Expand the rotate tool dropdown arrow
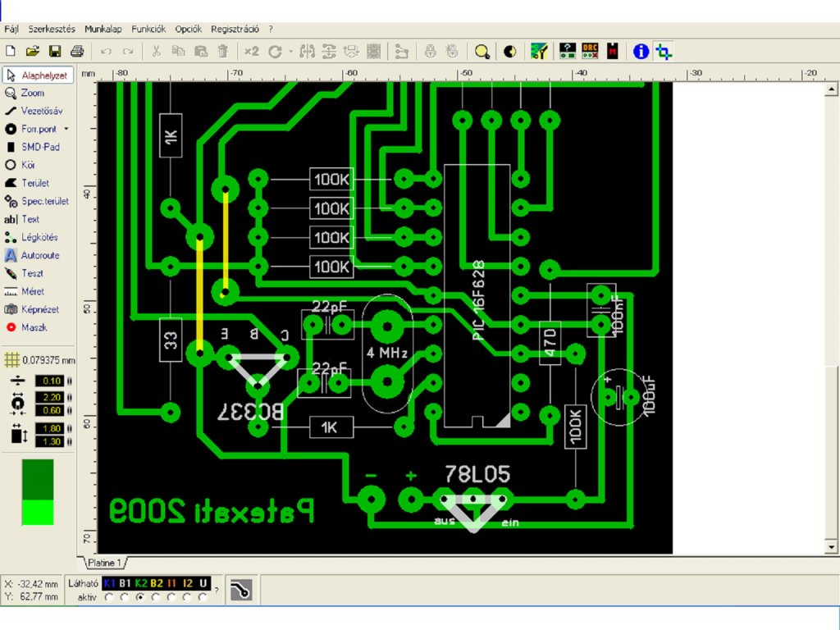This screenshot has height=630, width=840. coord(291,52)
